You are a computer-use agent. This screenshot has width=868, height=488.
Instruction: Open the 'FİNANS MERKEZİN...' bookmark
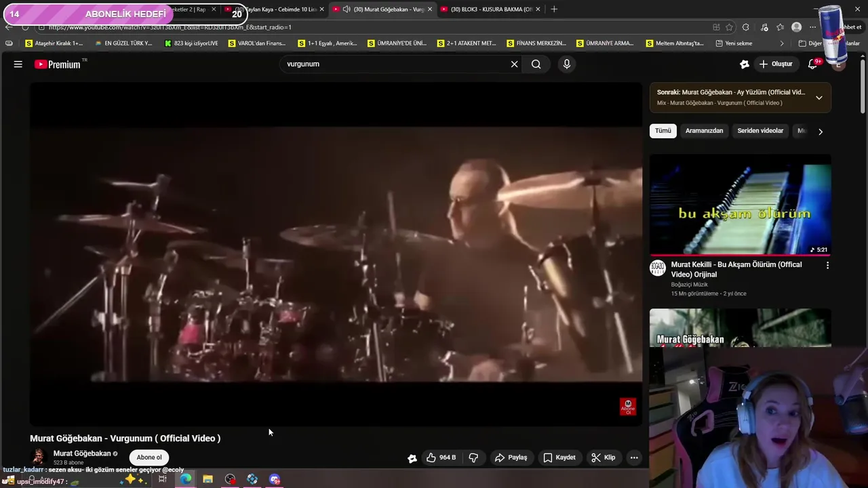pos(536,43)
